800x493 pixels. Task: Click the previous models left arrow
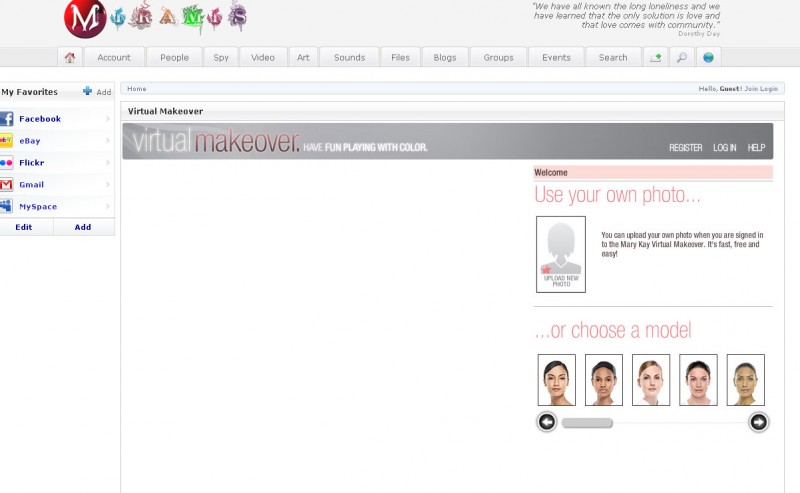coord(547,422)
